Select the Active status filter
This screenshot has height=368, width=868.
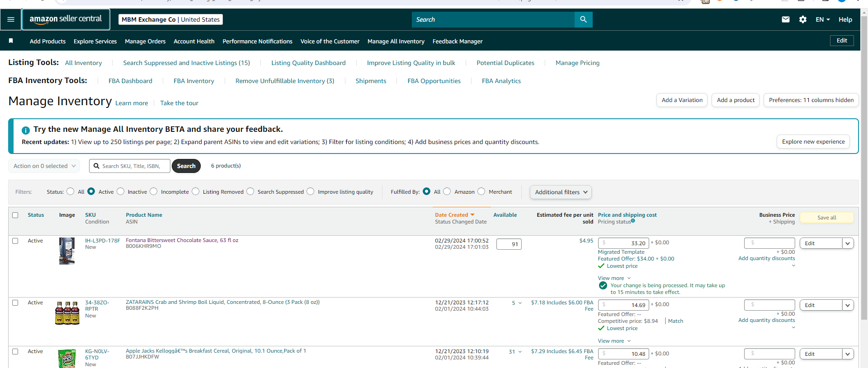(x=91, y=191)
